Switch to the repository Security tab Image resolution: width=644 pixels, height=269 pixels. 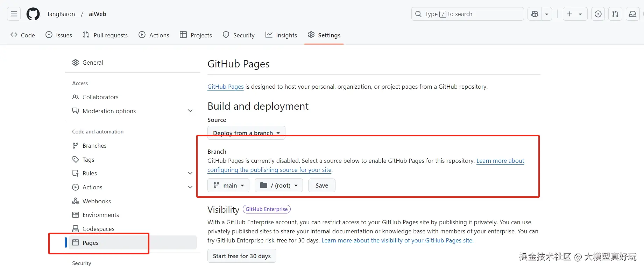click(x=239, y=35)
